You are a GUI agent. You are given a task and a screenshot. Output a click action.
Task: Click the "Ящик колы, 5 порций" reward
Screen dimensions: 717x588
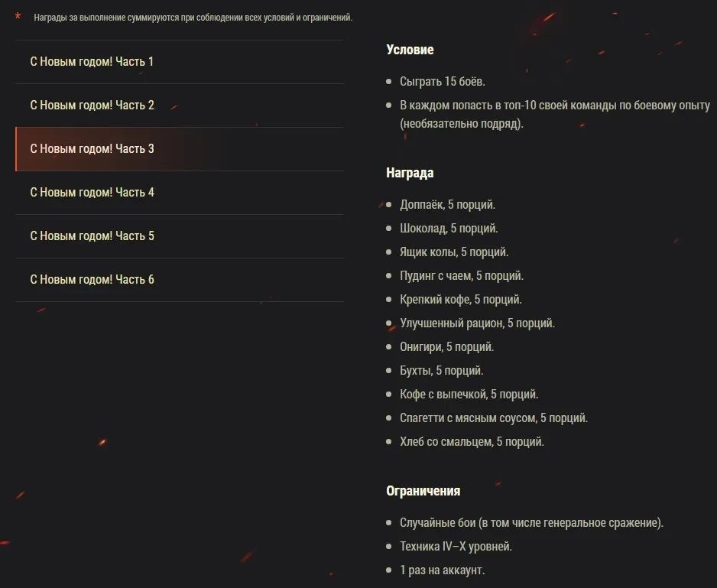pos(454,252)
